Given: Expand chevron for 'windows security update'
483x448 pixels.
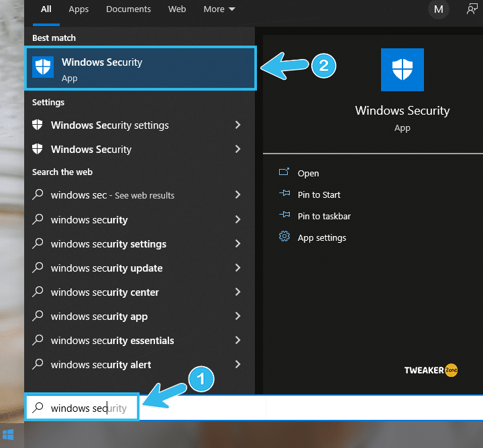Looking at the screenshot, I should (237, 268).
